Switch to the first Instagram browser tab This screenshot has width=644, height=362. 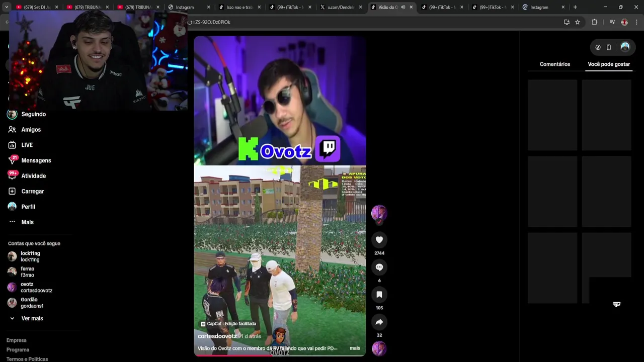[189, 7]
